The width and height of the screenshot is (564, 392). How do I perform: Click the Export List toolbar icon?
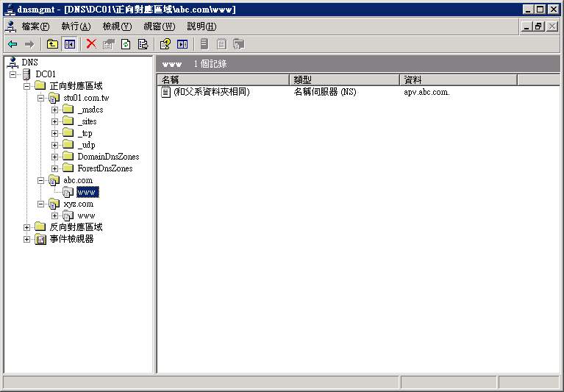(x=143, y=44)
